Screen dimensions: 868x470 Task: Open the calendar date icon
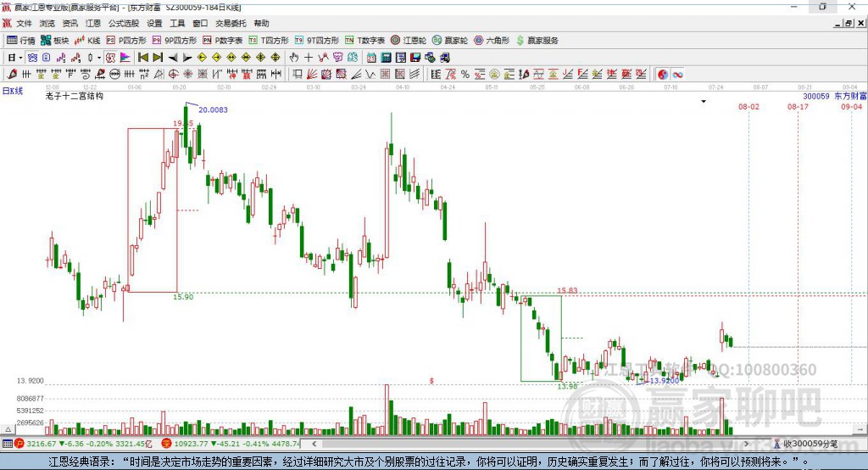(371, 58)
